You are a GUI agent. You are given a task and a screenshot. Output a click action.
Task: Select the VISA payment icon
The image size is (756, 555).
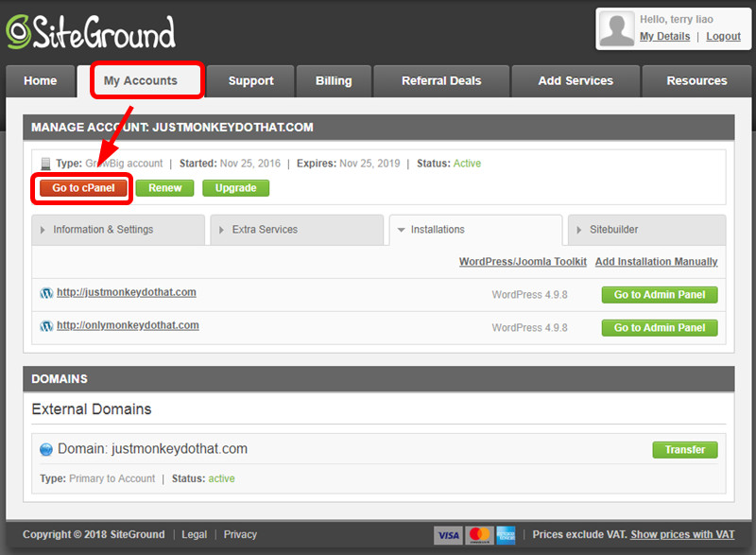coord(448,535)
